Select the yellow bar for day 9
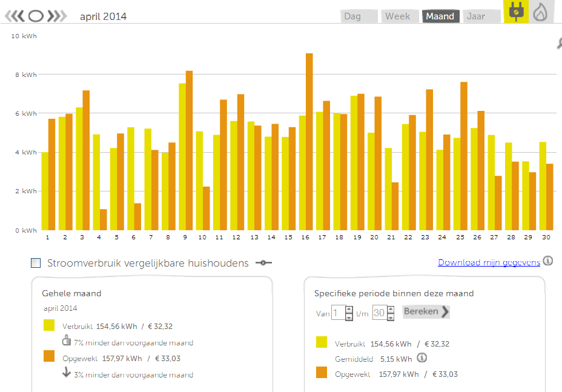 click(x=182, y=157)
